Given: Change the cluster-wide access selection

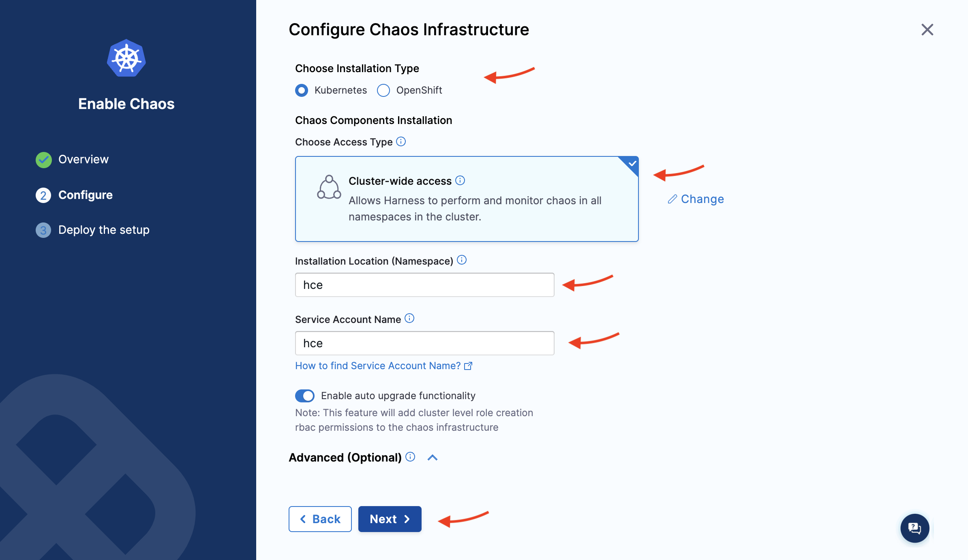Looking at the screenshot, I should click(x=697, y=198).
